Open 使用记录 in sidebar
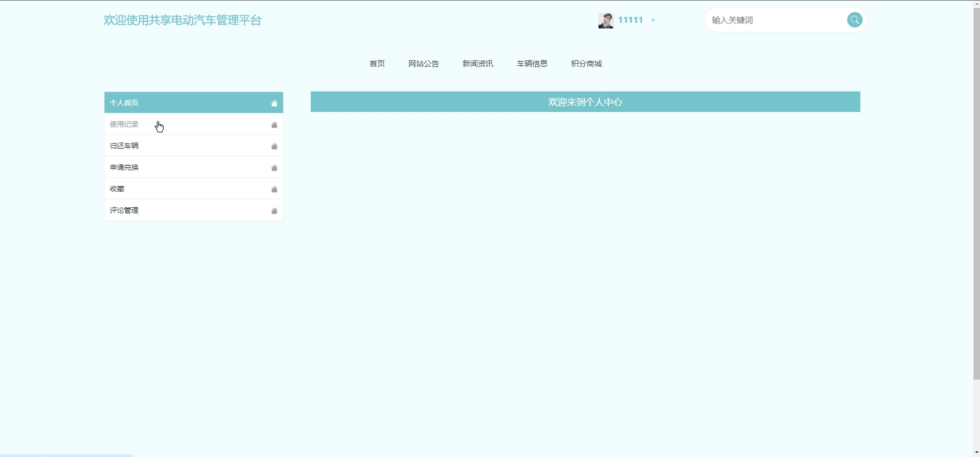The width and height of the screenshot is (980, 457). click(124, 124)
